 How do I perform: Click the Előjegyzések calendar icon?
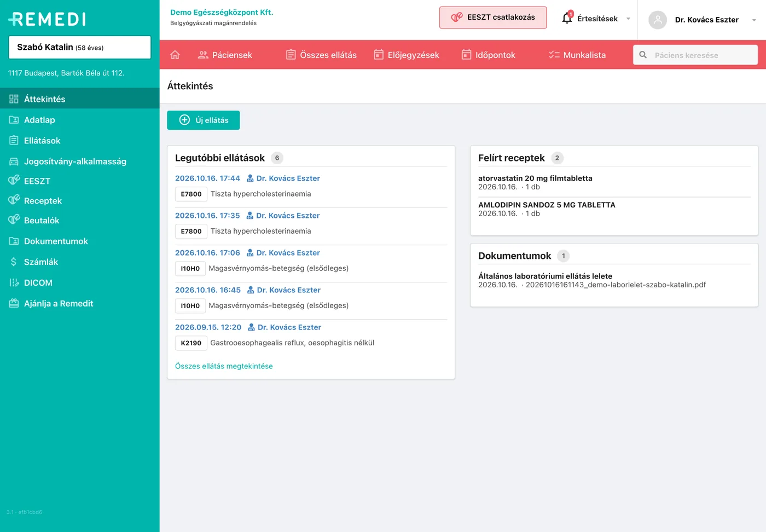[x=379, y=55]
